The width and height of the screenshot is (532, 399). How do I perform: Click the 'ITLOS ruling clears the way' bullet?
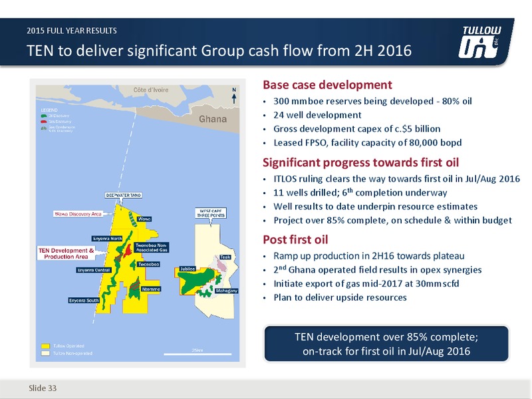pyautogui.click(x=396, y=179)
